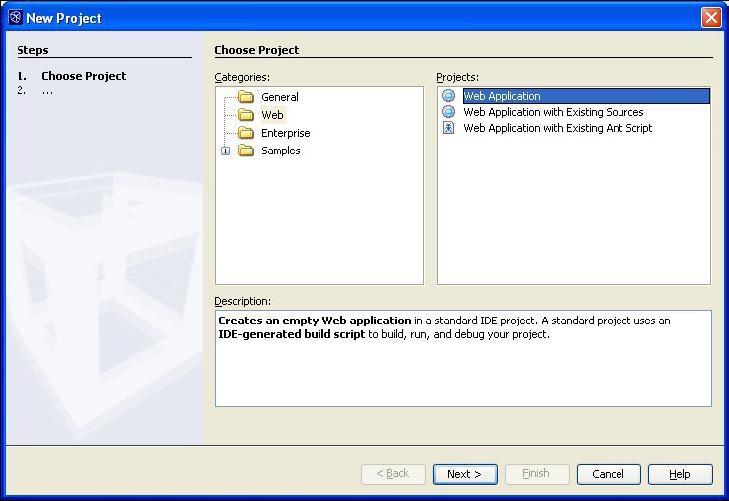Cancel the New Project wizard
Screen dimensions: 729x501
[607, 474]
